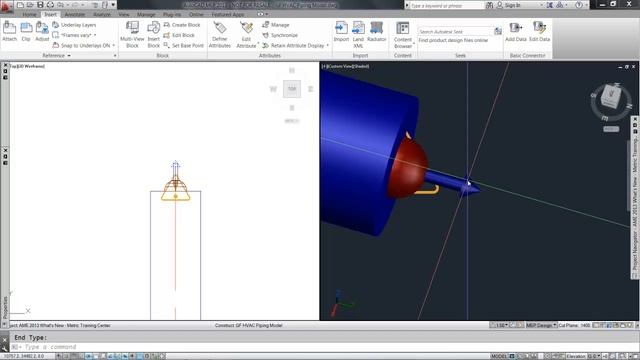Click the Help question mark icon
The width and height of the screenshot is (640, 360).
[x=579, y=5]
